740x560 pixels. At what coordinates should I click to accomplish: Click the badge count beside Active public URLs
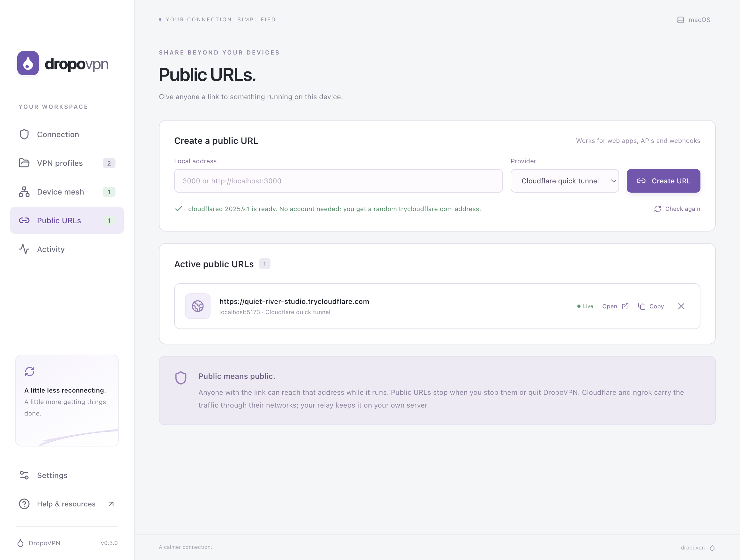coord(265,264)
